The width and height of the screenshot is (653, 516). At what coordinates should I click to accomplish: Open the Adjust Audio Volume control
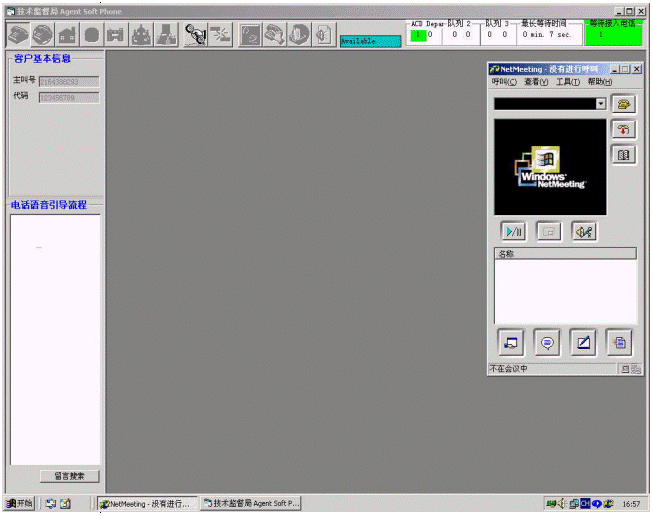[584, 231]
